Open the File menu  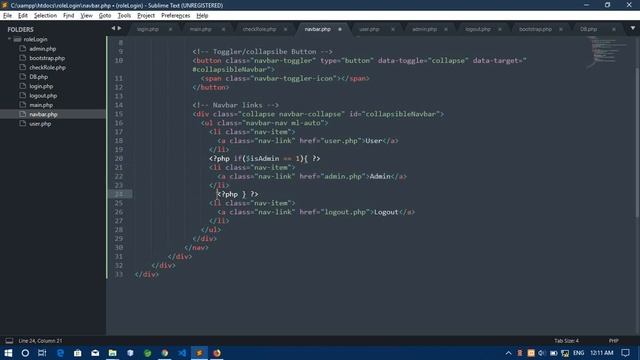click(7, 16)
